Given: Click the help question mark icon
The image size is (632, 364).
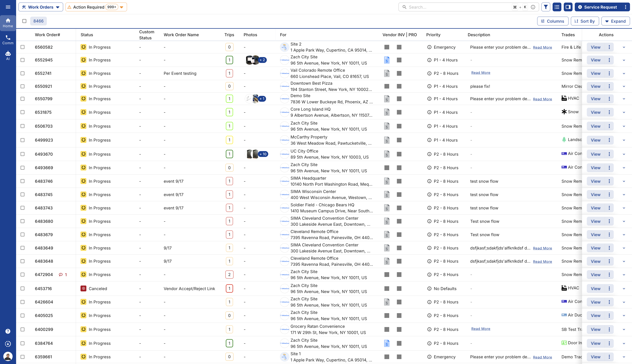Looking at the screenshot, I should tap(8, 331).
